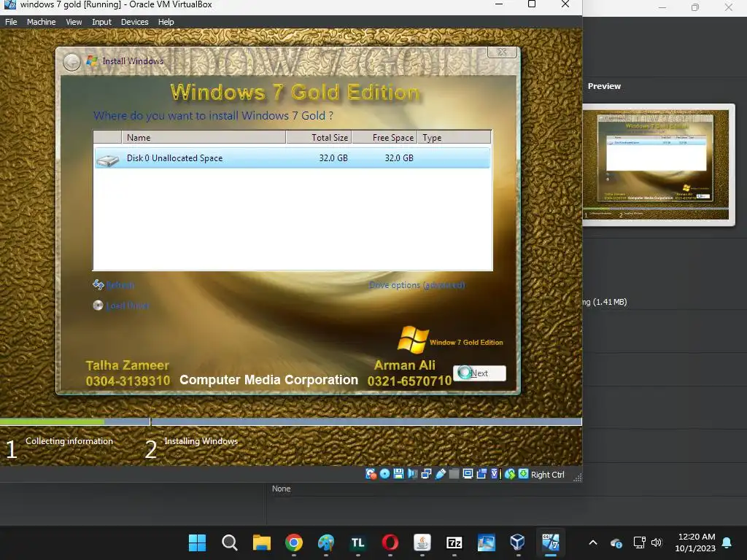Click the cloud sync icon in the system tray
Viewport: 747px width, 560px height.
click(x=616, y=542)
